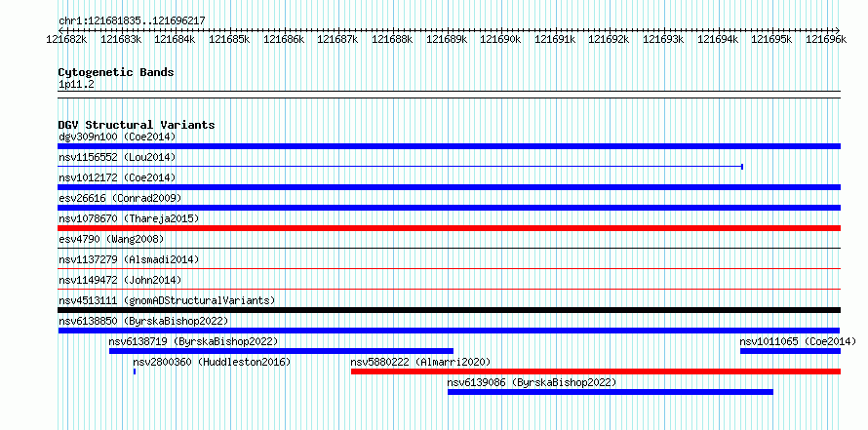Click the nsv6138850 (ByrskaBishop2022) label
868x430 pixels.
pos(143,321)
